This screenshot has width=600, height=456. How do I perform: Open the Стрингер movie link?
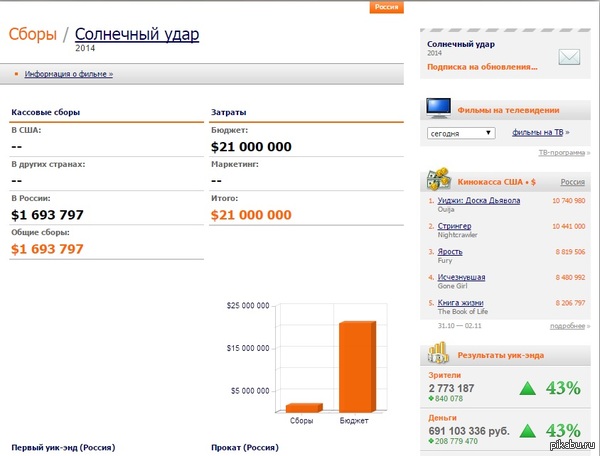[456, 226]
